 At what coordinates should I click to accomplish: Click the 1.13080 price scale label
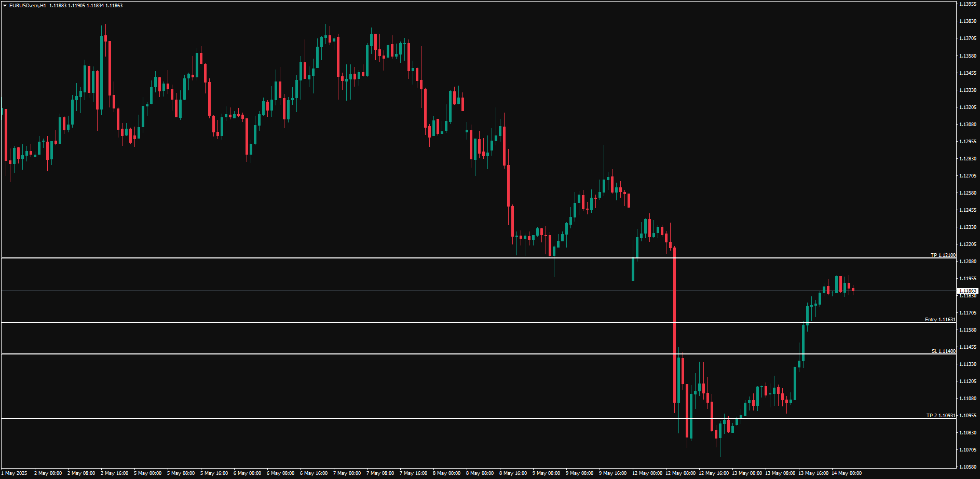tap(968, 125)
